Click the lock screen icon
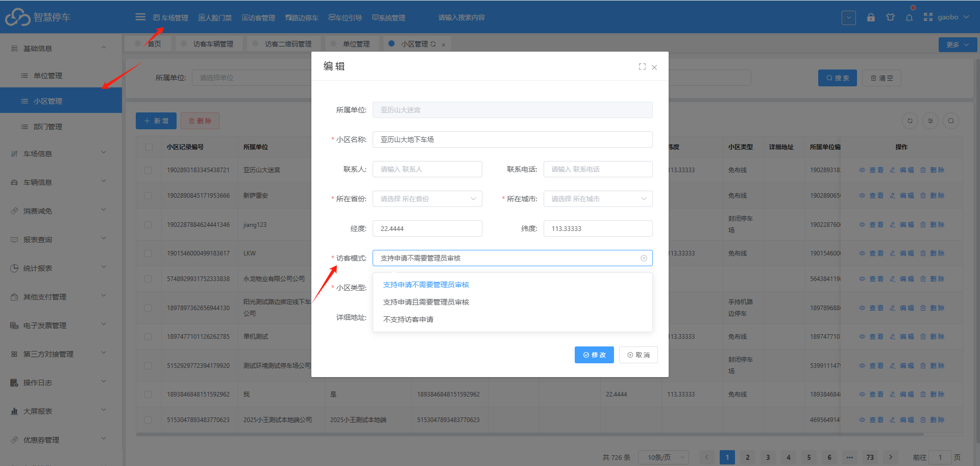980x466 pixels. point(871,17)
